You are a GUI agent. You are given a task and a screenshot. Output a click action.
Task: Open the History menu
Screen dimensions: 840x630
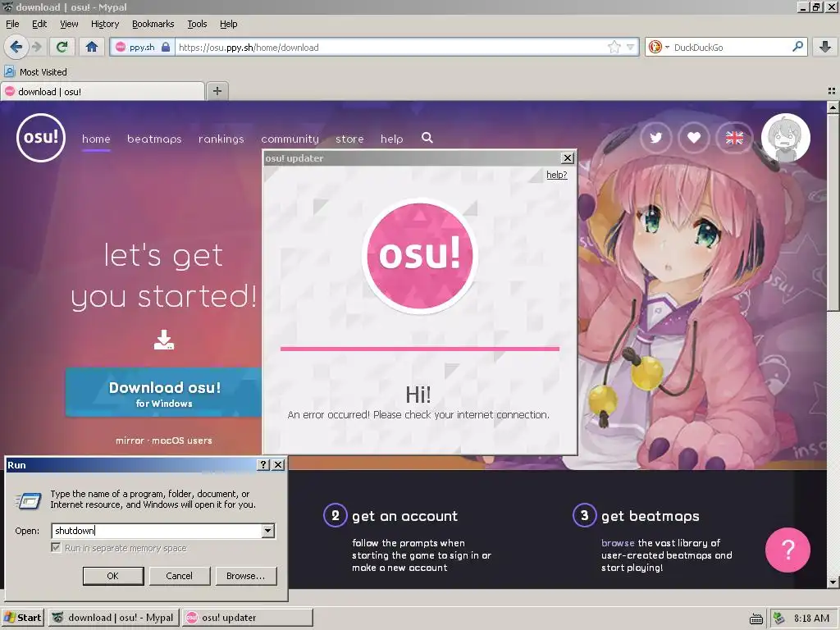(104, 24)
